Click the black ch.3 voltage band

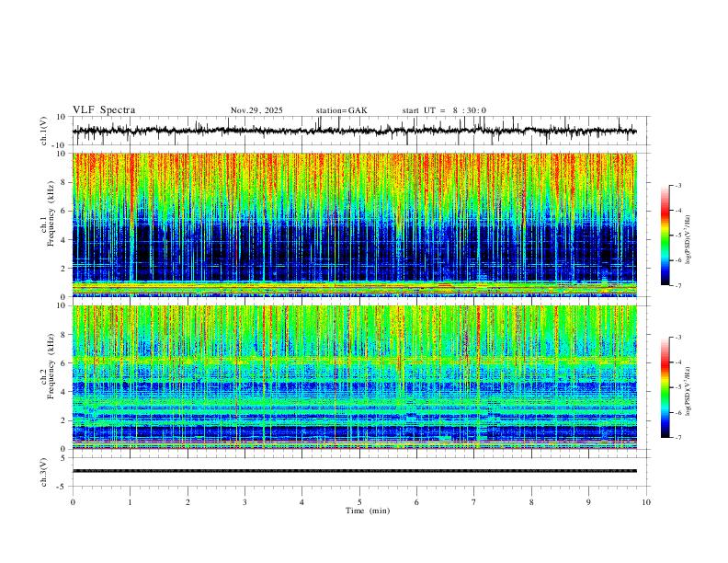click(x=354, y=471)
